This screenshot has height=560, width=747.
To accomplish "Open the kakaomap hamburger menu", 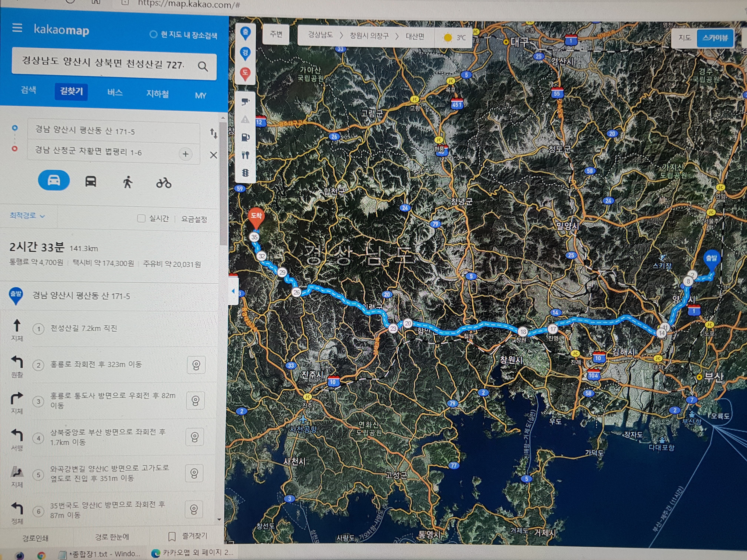I will click(x=17, y=28).
